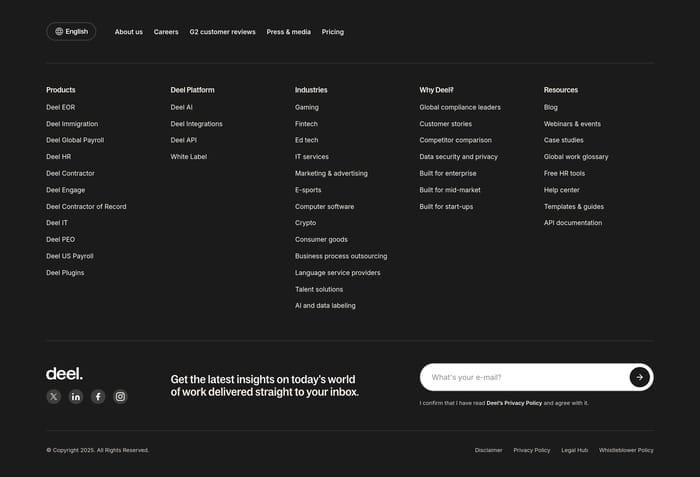Screen dimensions: 700x477
Task: Open Free HR tools link
Action: point(564,173)
